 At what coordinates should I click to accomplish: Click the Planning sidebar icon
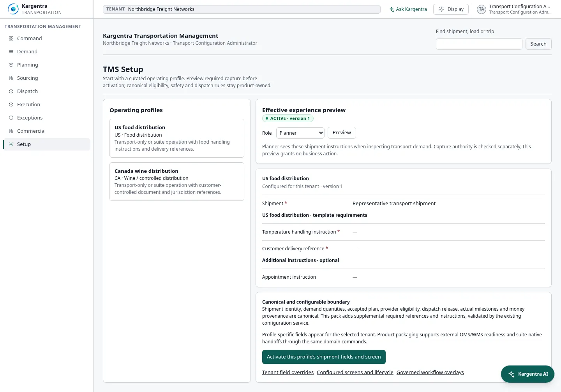[11, 65]
